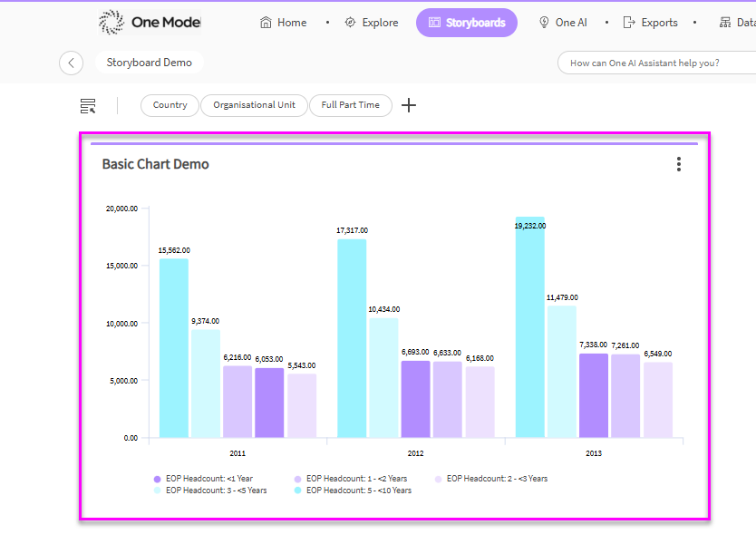Click the Exports arrow icon
The width and height of the screenshot is (756, 544).
629,23
